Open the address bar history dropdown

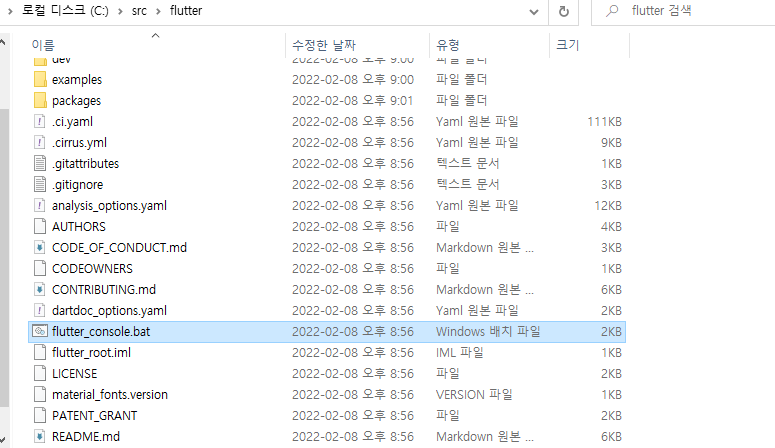534,11
